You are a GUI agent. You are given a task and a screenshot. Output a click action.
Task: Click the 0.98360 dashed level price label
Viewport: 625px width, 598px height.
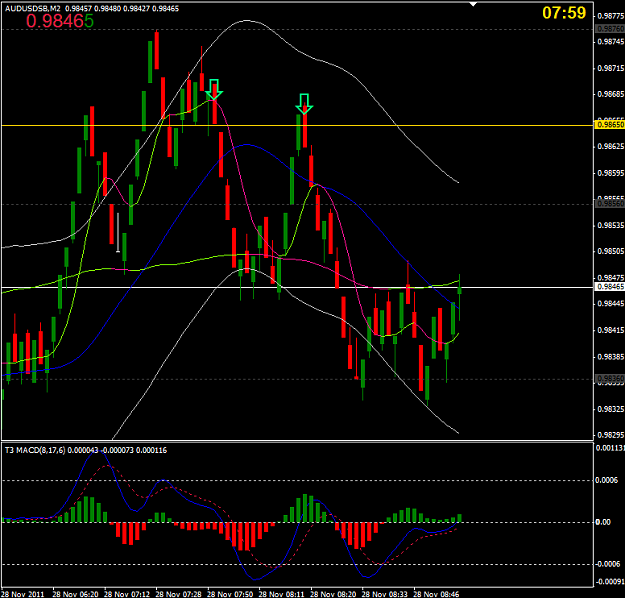click(609, 378)
